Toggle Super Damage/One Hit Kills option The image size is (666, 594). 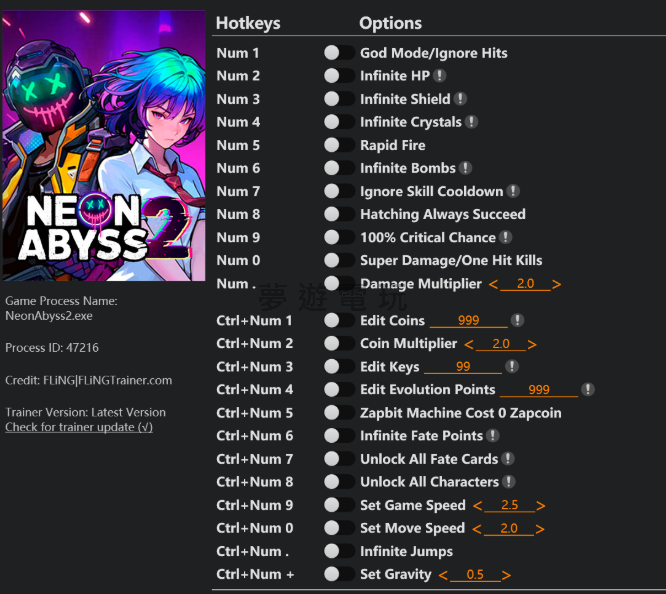click(339, 260)
